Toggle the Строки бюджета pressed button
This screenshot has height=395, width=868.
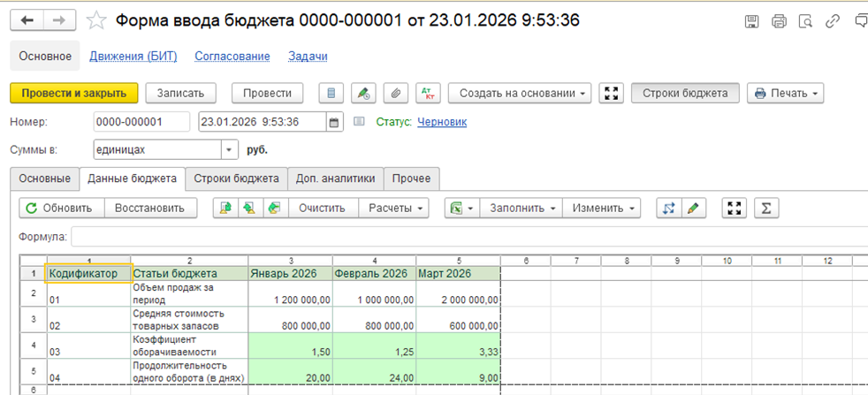[x=684, y=93]
